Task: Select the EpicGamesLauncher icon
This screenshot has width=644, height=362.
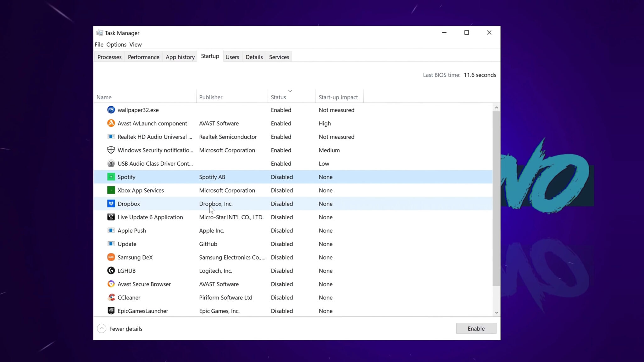Action: pyautogui.click(x=111, y=311)
